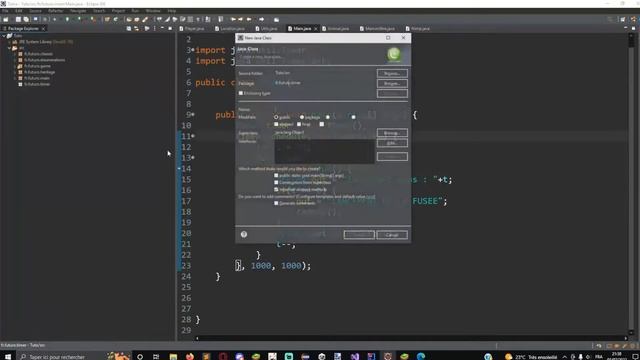The image size is (640, 360).
Task: Open Task View on the taskbar
Action: coord(156,356)
